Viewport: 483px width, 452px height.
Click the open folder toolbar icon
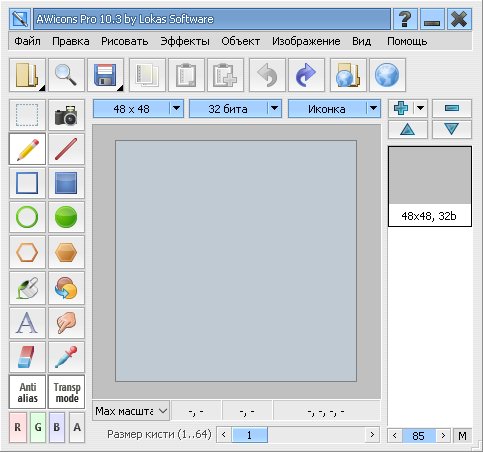(27, 75)
